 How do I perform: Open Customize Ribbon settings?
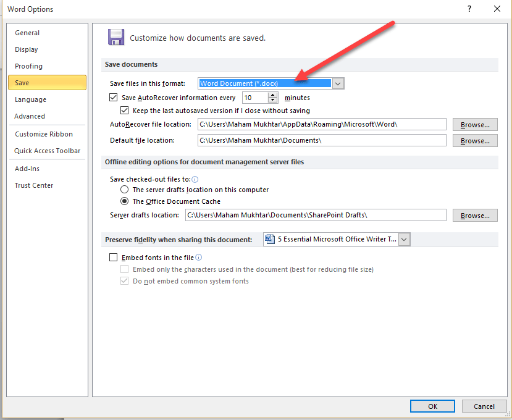click(44, 134)
